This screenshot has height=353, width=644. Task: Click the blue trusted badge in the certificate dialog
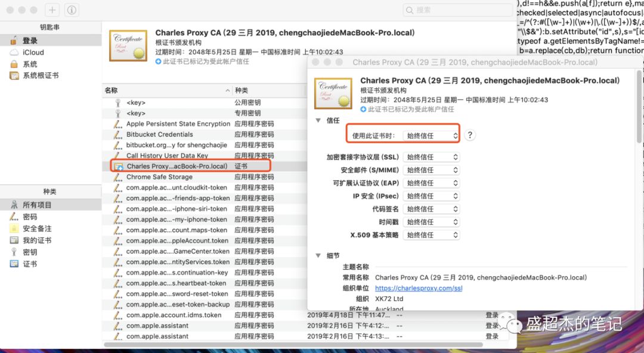tap(363, 109)
